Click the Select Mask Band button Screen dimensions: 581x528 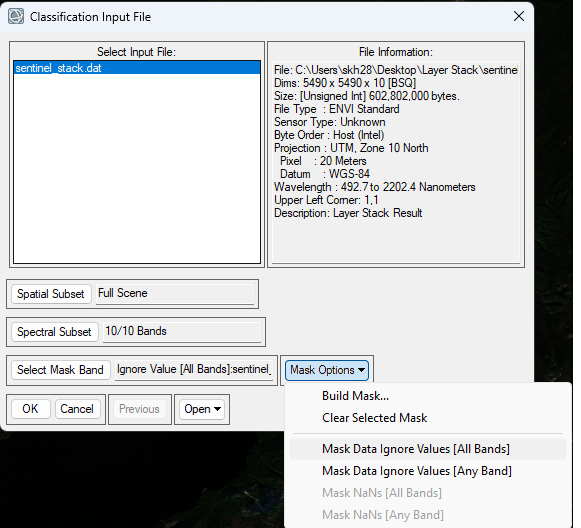[60, 370]
